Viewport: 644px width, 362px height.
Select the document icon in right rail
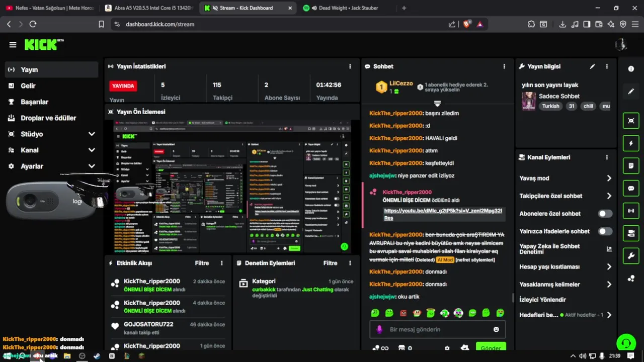click(x=631, y=165)
